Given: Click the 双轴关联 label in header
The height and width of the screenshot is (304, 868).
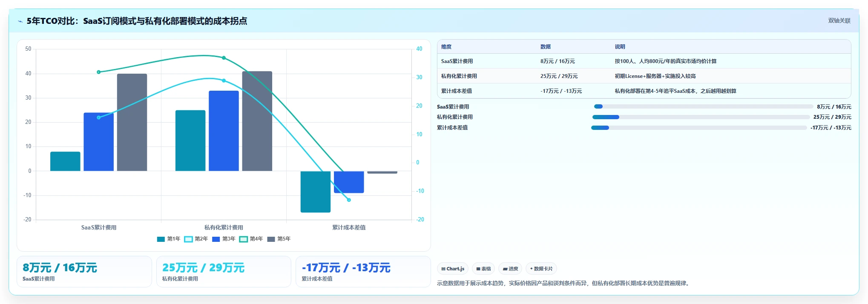Looking at the screenshot, I should pyautogui.click(x=839, y=21).
